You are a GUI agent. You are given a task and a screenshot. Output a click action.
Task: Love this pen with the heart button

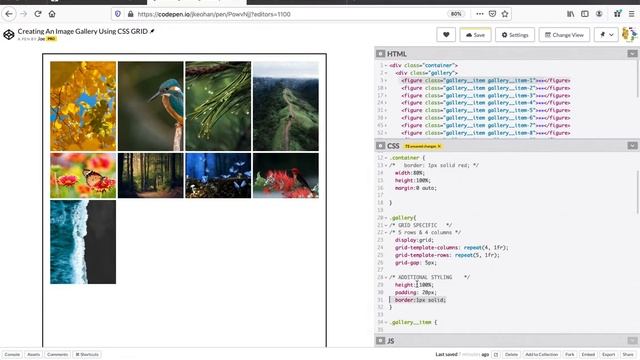[x=446, y=35]
